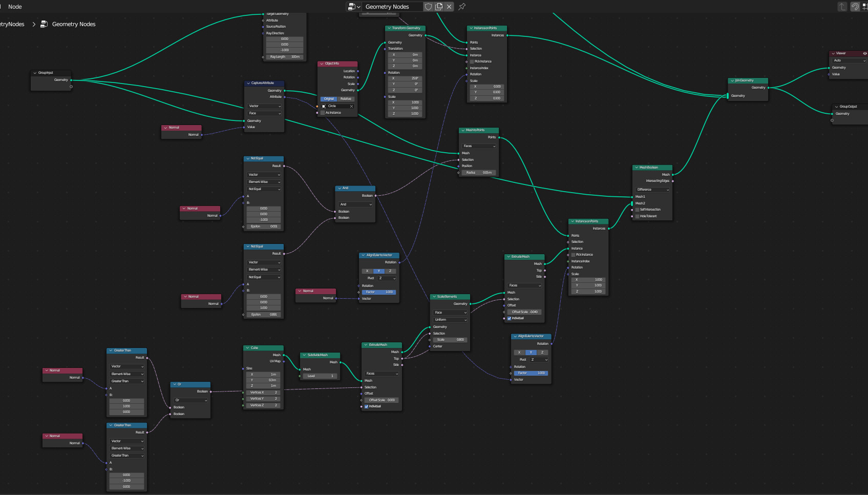This screenshot has height=495, width=868.
Task: Select Original in Object Info node
Action: (329, 99)
